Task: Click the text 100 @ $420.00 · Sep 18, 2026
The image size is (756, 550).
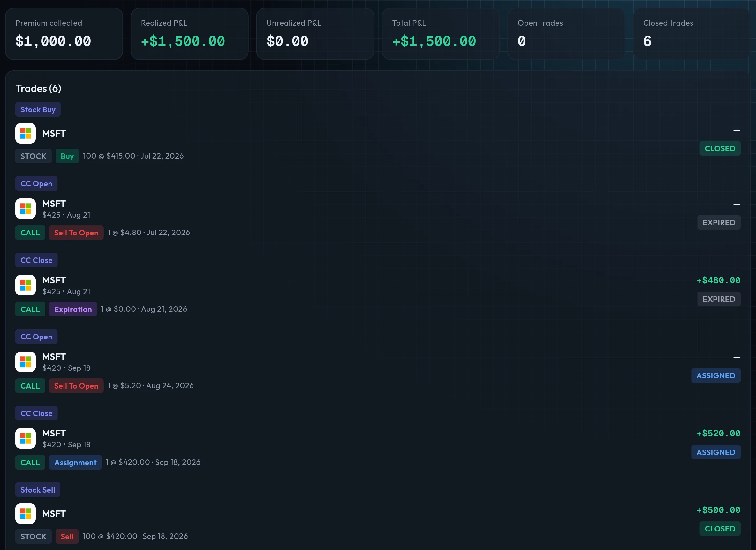Action: (135, 536)
